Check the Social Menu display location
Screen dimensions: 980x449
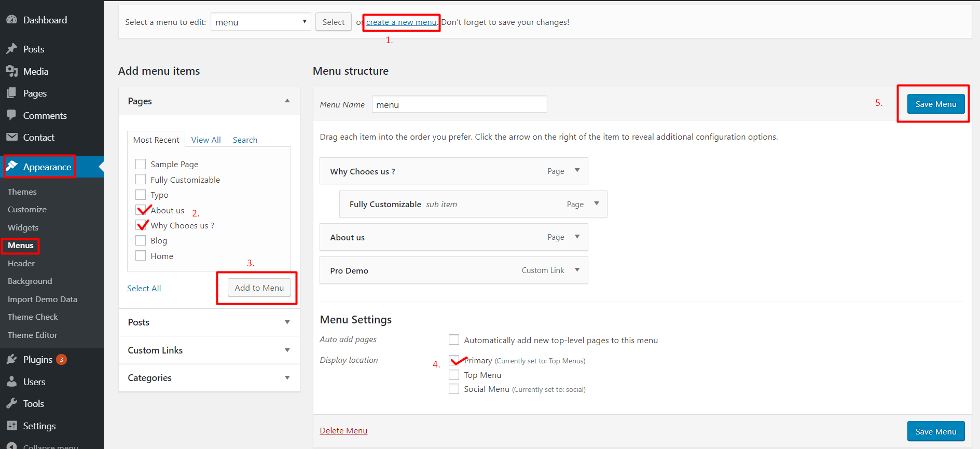pos(454,389)
